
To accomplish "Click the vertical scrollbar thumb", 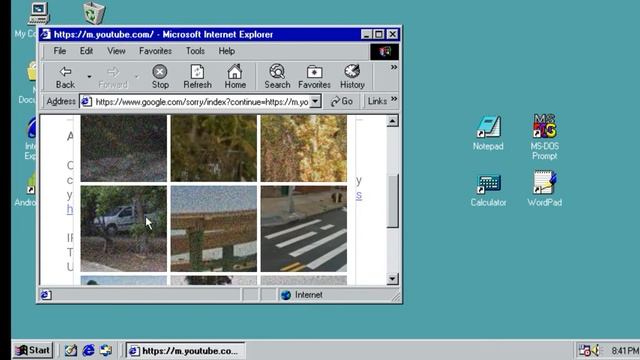I will point(392,201).
